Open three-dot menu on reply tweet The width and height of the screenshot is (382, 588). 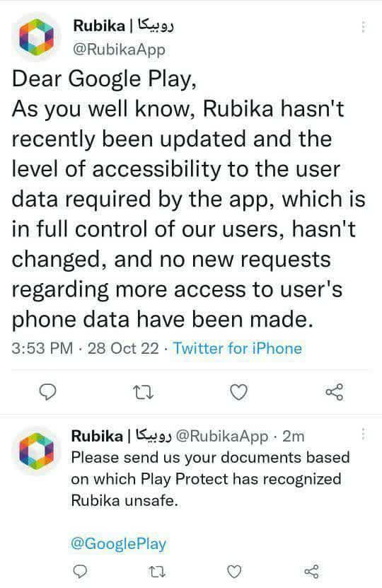363,434
